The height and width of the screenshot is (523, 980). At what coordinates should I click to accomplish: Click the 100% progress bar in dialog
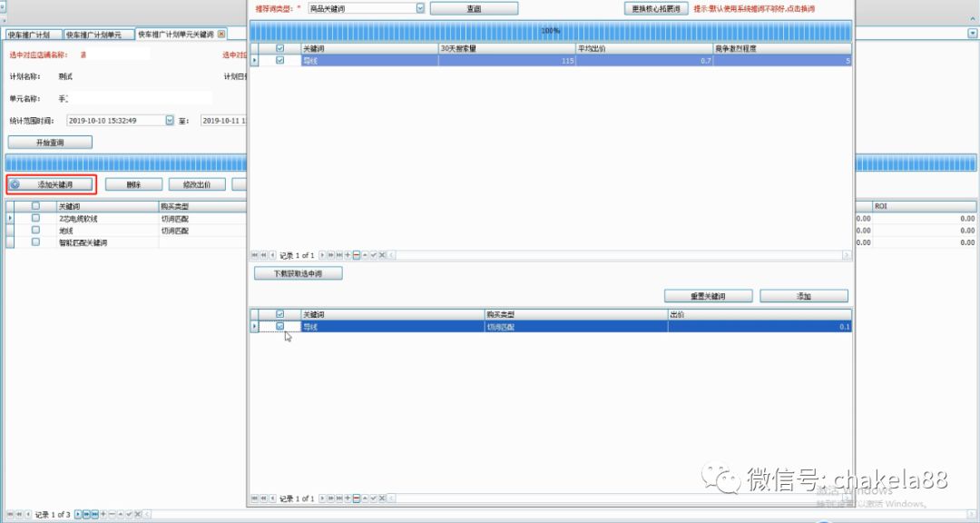551,31
